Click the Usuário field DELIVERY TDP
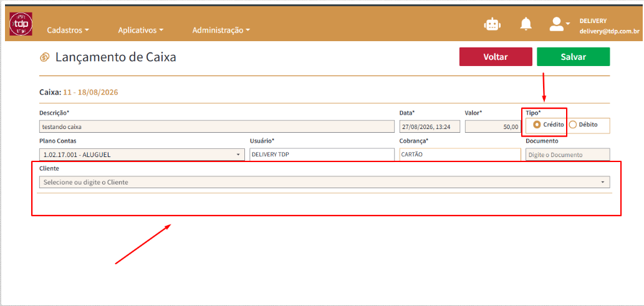 [x=322, y=155]
